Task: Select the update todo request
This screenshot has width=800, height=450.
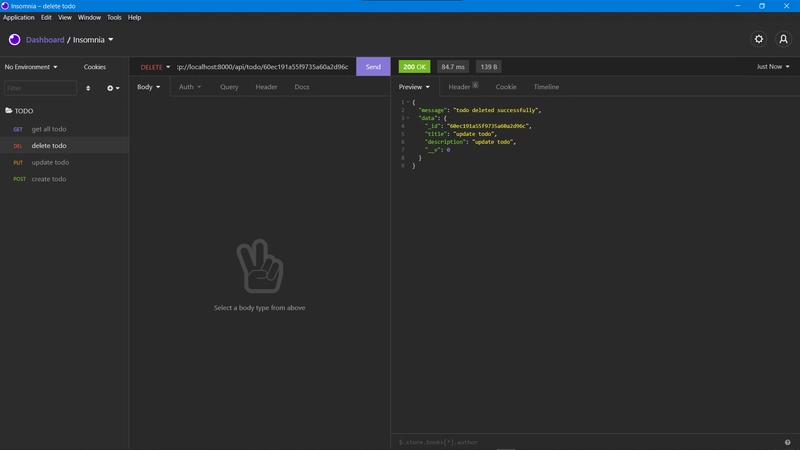Action: pyautogui.click(x=64, y=162)
